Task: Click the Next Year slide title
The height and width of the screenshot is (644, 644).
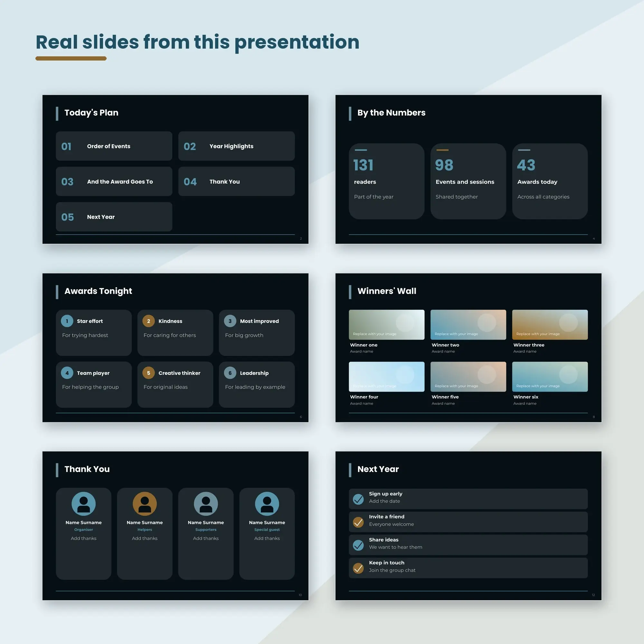Action: pyautogui.click(x=378, y=469)
